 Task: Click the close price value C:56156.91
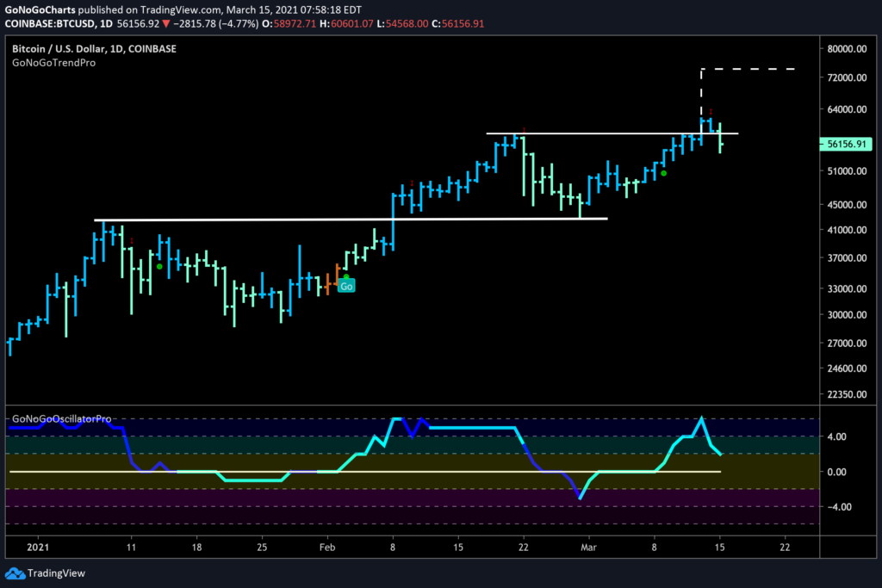point(458,23)
